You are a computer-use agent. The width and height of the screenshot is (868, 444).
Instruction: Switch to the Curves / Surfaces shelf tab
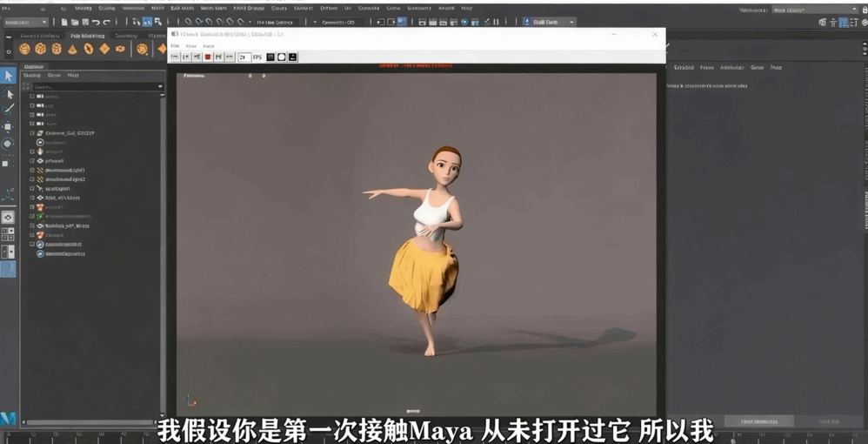tap(40, 36)
